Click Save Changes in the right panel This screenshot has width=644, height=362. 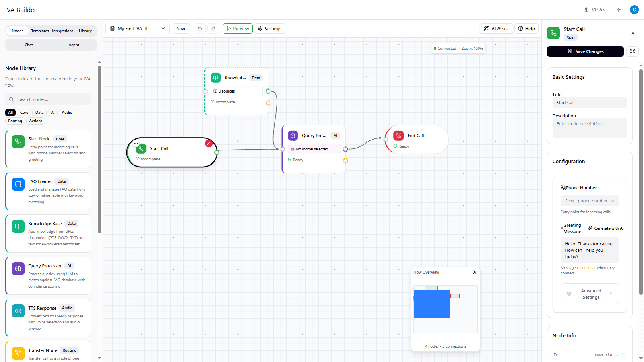click(585, 51)
